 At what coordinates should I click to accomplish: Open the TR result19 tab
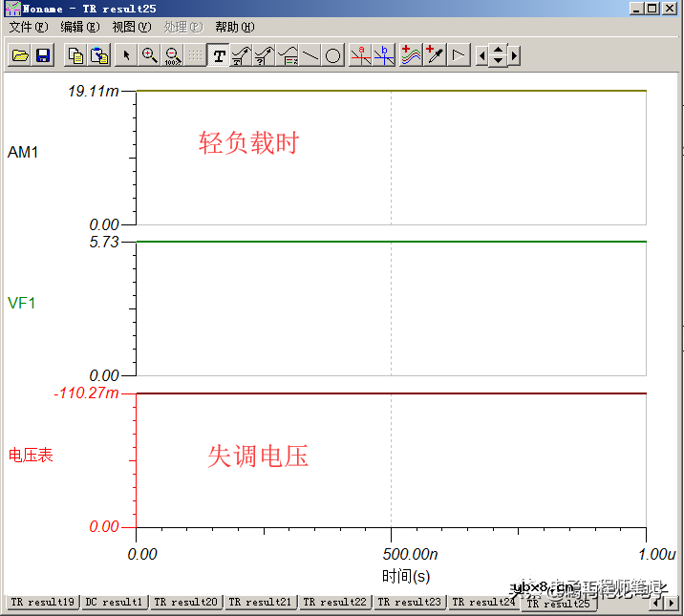tap(41, 603)
